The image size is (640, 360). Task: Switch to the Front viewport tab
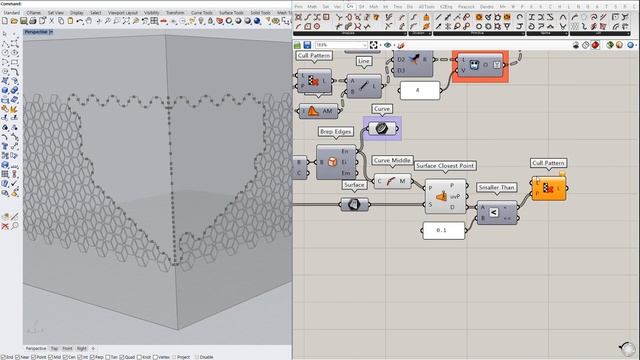pos(67,349)
